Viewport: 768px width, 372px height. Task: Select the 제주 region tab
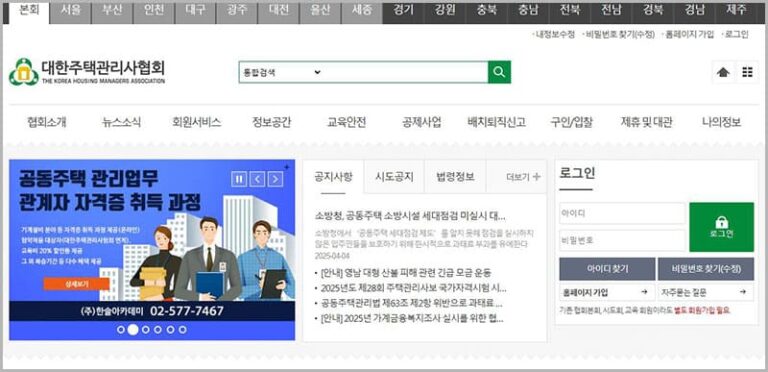[x=737, y=12]
